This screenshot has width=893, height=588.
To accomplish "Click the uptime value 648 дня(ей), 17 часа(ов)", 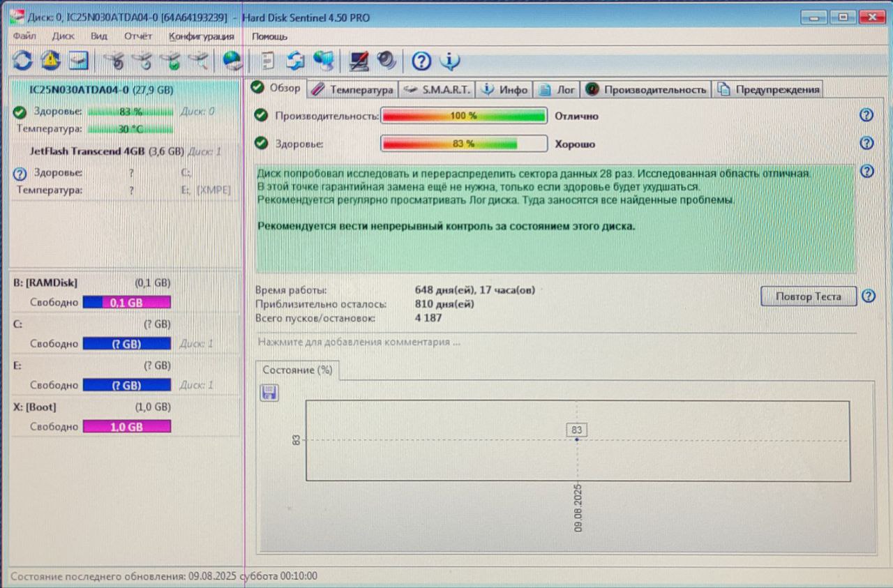I will (474, 290).
